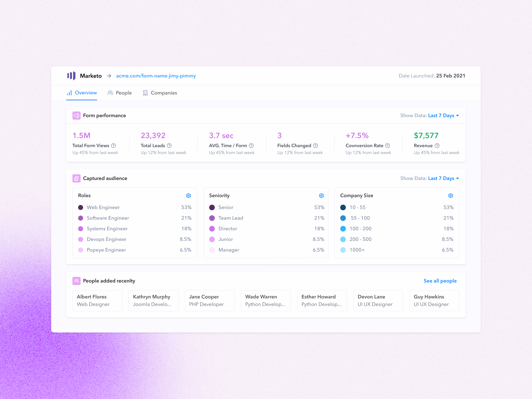Open help icon for Revenue

tap(437, 145)
